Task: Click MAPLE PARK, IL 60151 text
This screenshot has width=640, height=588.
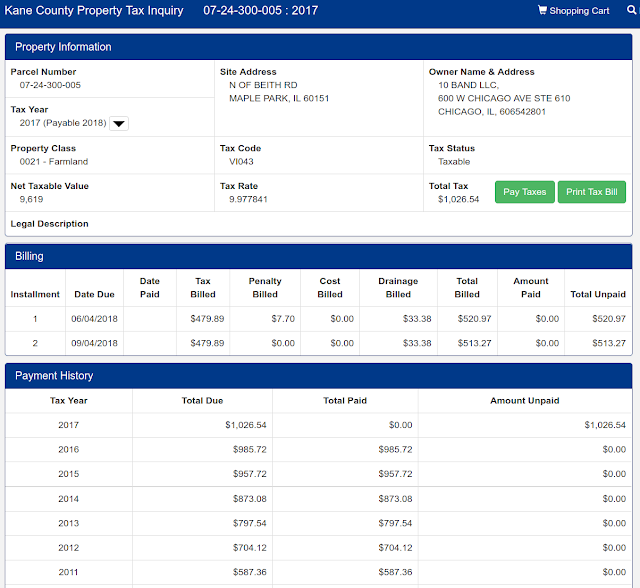Action: (279, 98)
